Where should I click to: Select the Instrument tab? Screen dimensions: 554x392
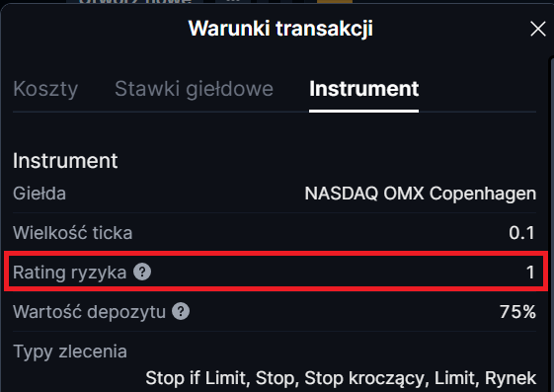[364, 89]
